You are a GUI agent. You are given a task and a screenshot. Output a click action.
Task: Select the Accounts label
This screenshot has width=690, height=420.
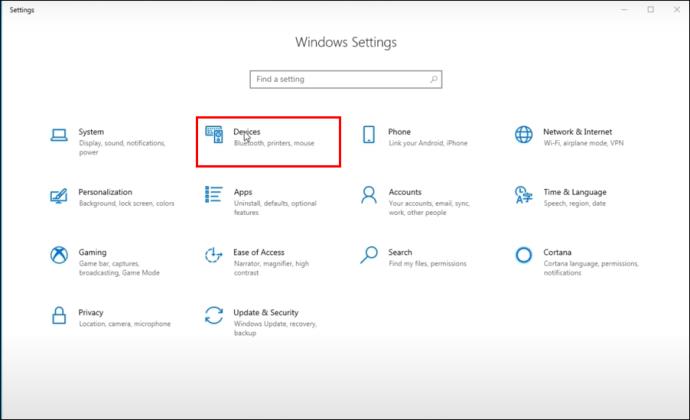click(405, 192)
